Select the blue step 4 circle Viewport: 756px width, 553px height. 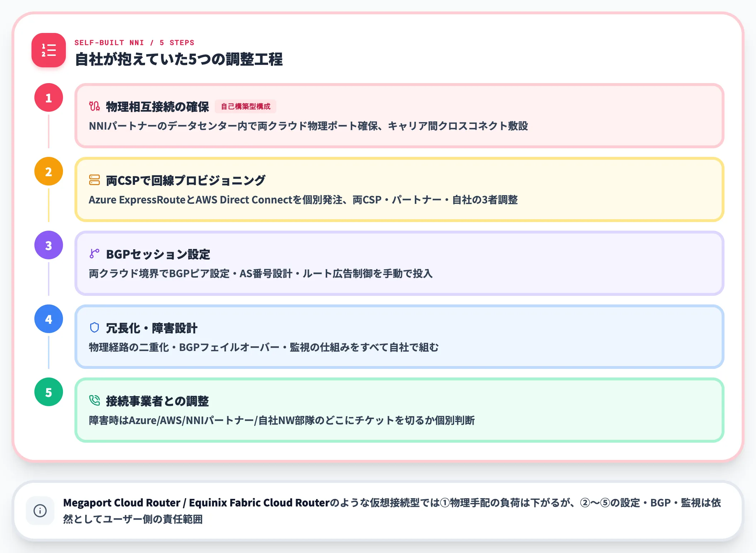[49, 319]
